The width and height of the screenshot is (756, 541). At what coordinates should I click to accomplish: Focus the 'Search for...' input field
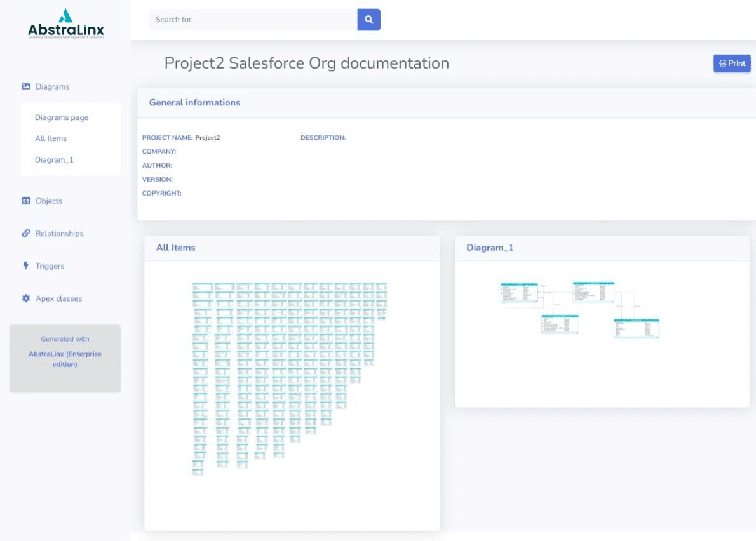[253, 20]
